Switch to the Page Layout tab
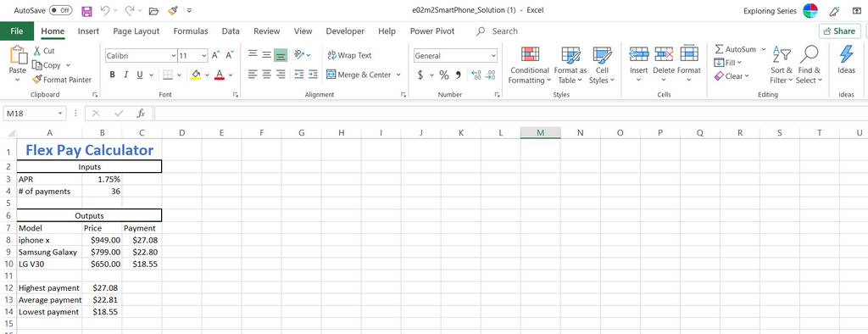This screenshot has height=334, width=868. [x=136, y=31]
